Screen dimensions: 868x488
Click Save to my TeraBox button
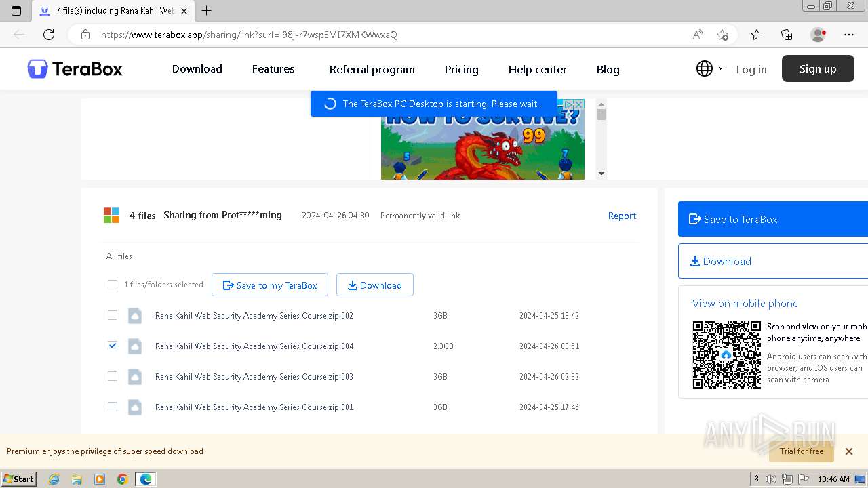click(270, 285)
